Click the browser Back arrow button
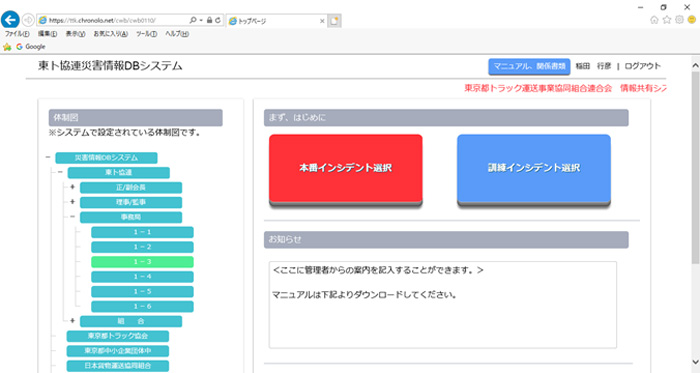The height and width of the screenshot is (373, 700). [x=10, y=20]
